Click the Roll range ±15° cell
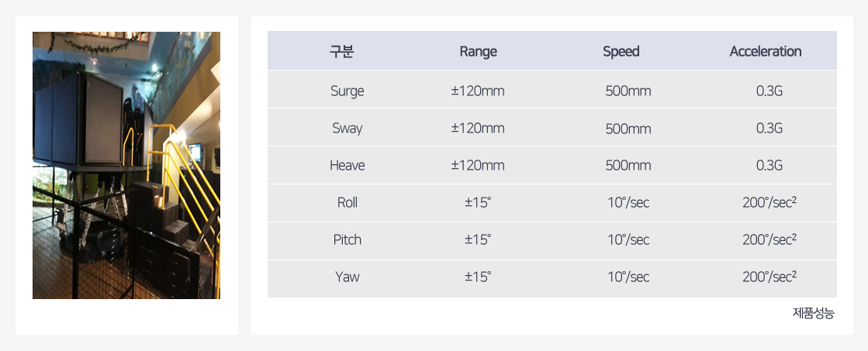The image size is (868, 351). 478,203
